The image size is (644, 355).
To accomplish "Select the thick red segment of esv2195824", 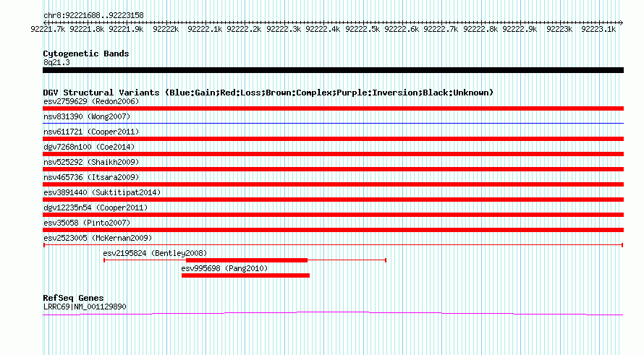I will (247, 260).
